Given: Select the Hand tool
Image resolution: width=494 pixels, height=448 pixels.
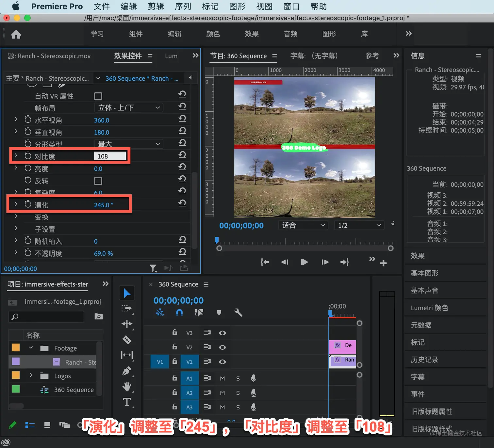Looking at the screenshot, I should coord(127,387).
